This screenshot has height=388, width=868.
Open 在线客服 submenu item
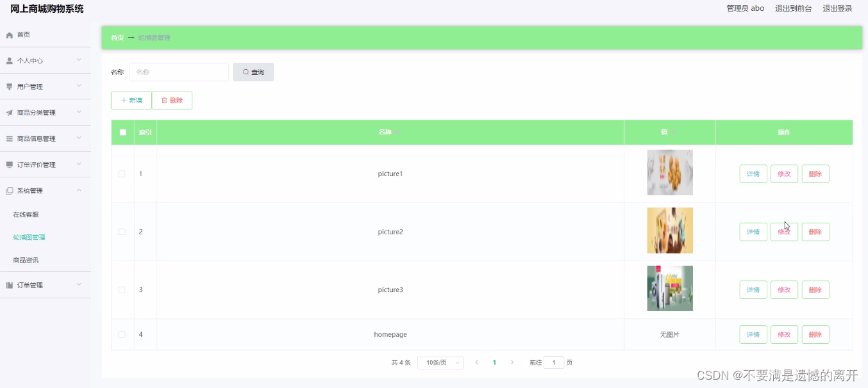45,214
